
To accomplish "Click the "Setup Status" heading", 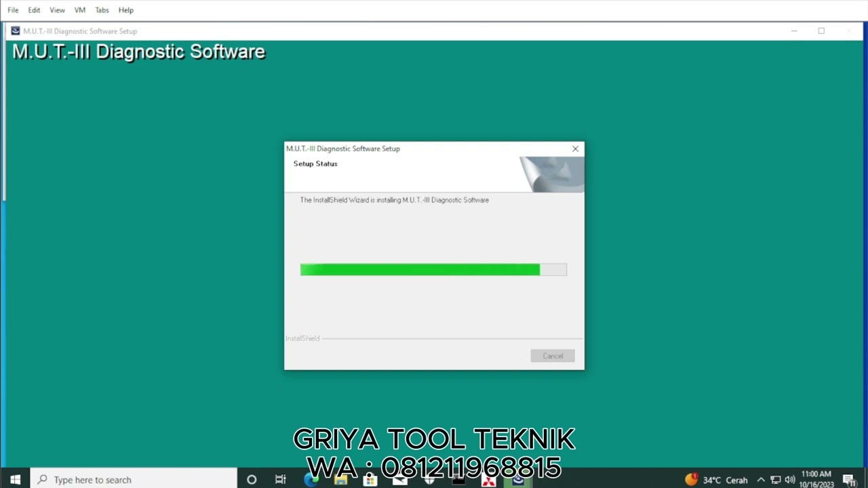I will point(315,164).
